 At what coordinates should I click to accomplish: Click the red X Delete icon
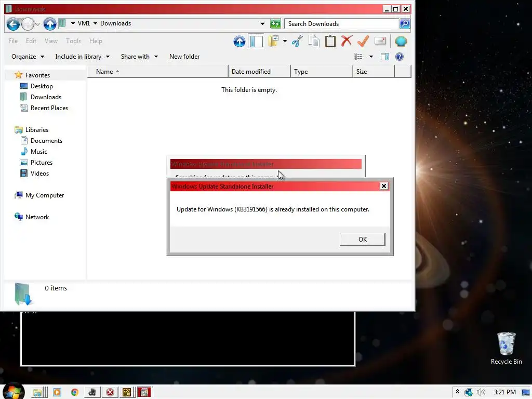point(347,41)
